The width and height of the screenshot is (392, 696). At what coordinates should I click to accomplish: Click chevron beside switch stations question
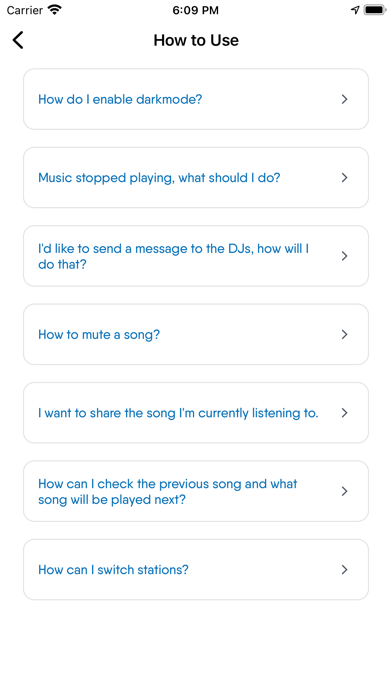tap(344, 570)
